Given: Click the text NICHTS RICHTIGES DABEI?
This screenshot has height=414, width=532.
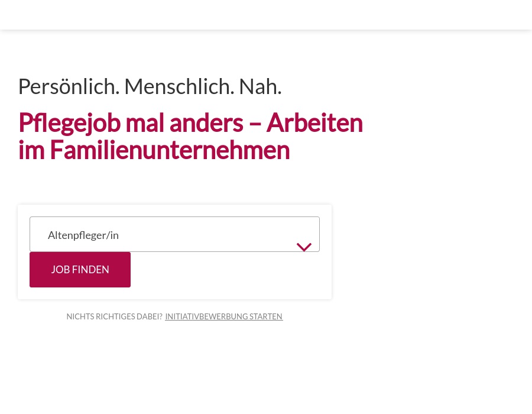Looking at the screenshot, I should 115,316.
